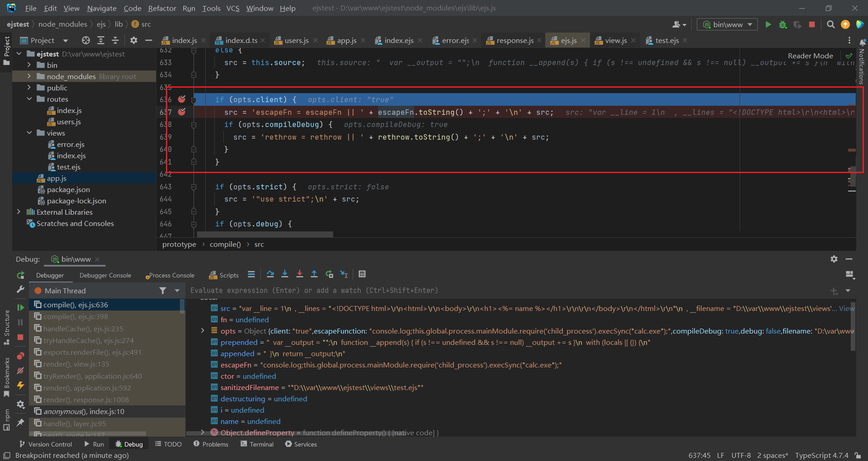The height and width of the screenshot is (461, 868).
Task: Click the UTF-8 encoding status item
Action: tap(741, 455)
